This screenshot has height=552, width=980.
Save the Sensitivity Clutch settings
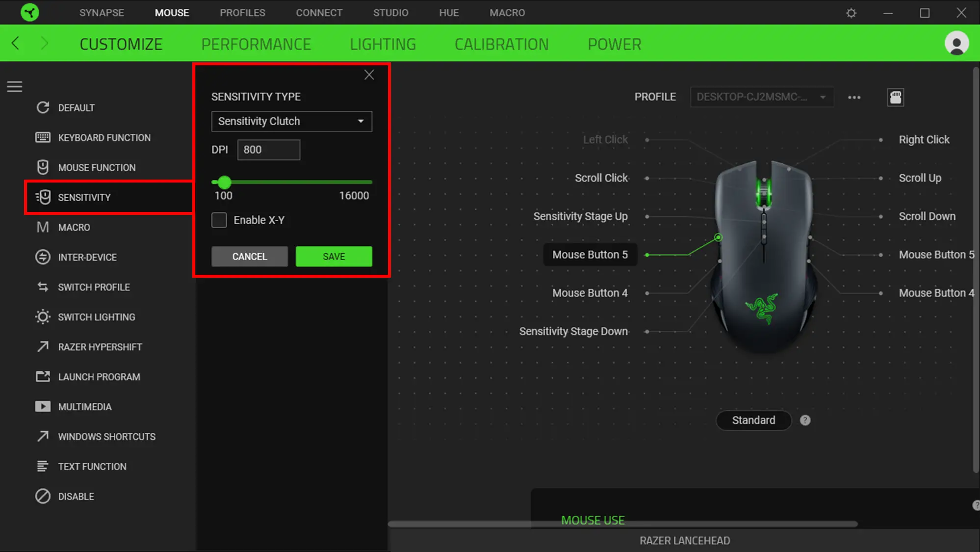[334, 256]
